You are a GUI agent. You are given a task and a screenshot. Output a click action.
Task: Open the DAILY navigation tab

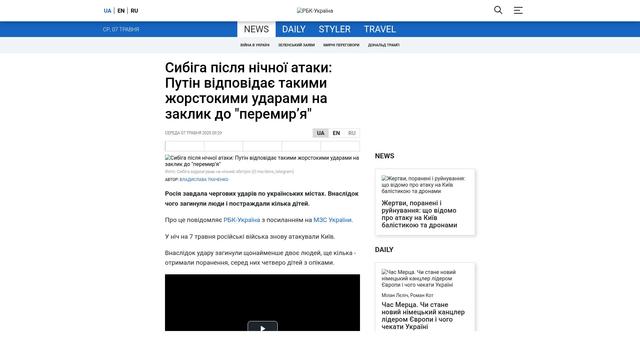(x=294, y=29)
